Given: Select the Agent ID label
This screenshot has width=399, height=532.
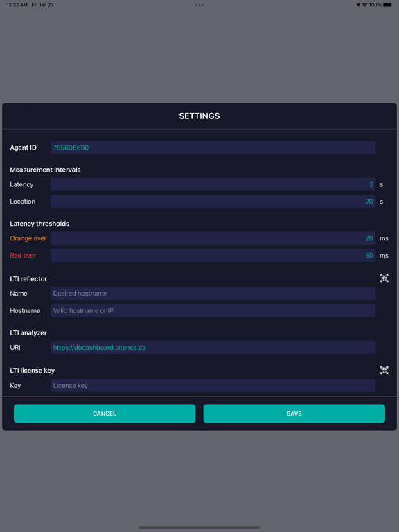Looking at the screenshot, I should coord(23,148).
